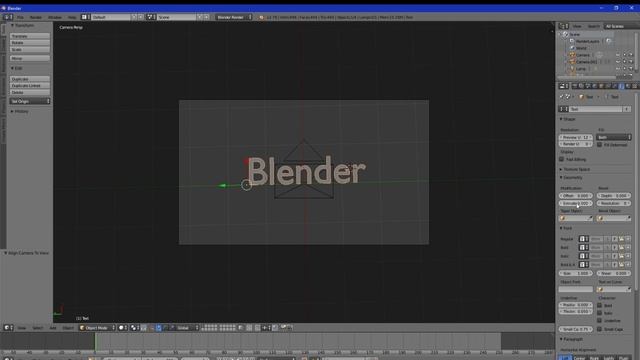Collapse the Geometry panel
Viewport: 640px width, 360px height.
pyautogui.click(x=571, y=178)
